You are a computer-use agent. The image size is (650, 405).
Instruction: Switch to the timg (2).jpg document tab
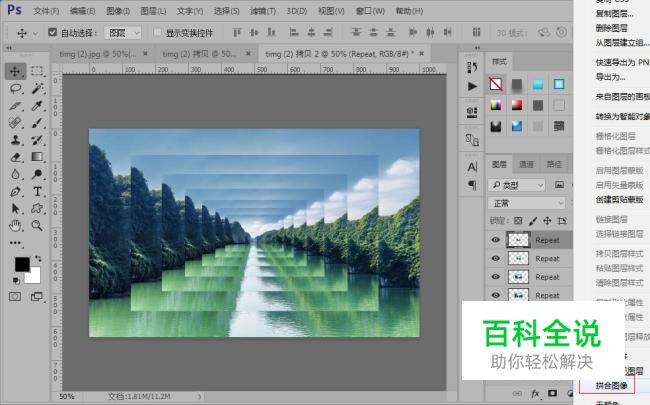(98, 54)
